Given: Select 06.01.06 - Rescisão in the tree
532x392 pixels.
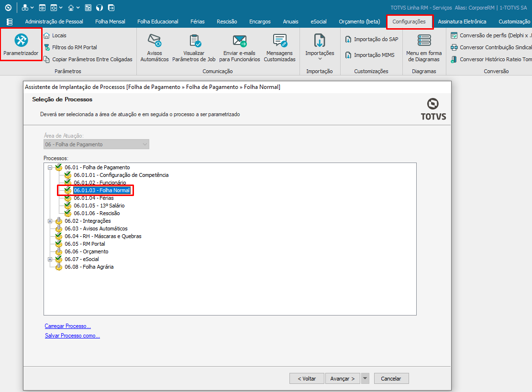Looking at the screenshot, I should point(97,213).
